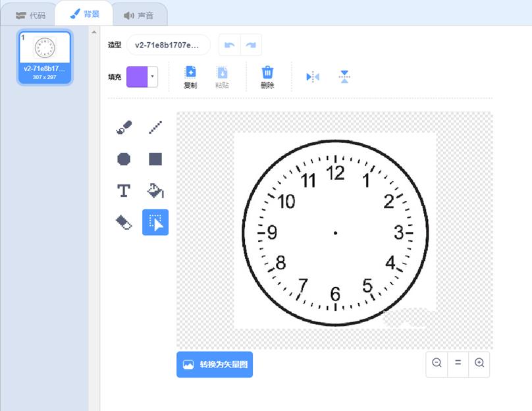Select the Rectangle tool

tap(155, 158)
